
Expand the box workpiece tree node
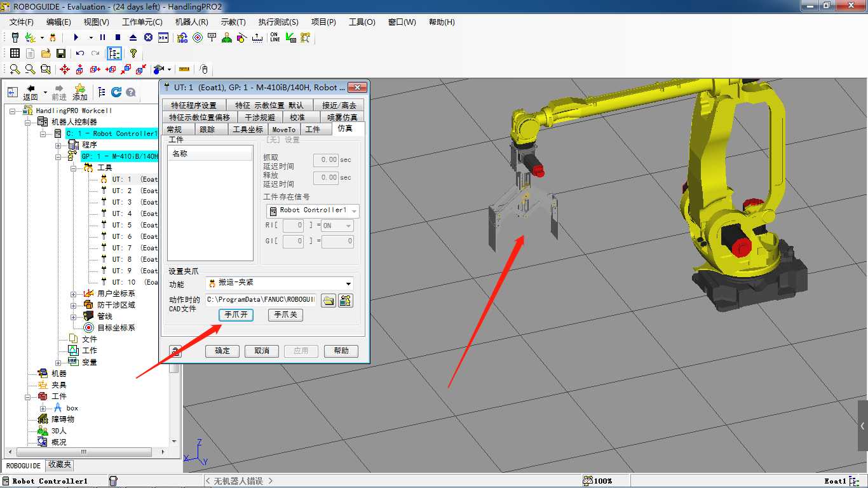43,408
